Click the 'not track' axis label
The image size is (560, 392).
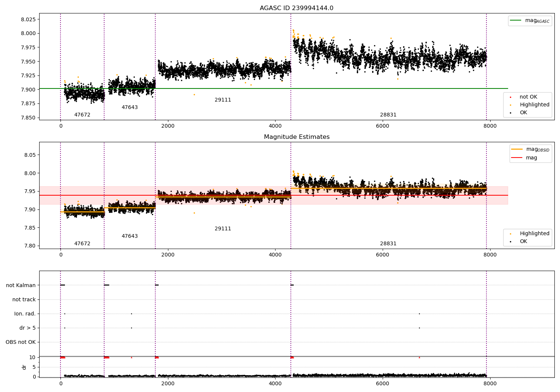click(24, 299)
